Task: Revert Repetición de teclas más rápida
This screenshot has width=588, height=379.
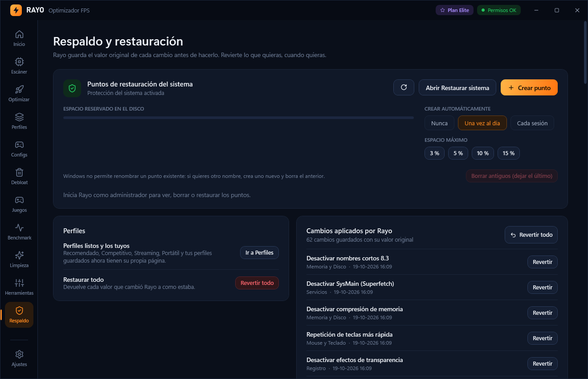Action: click(543, 338)
